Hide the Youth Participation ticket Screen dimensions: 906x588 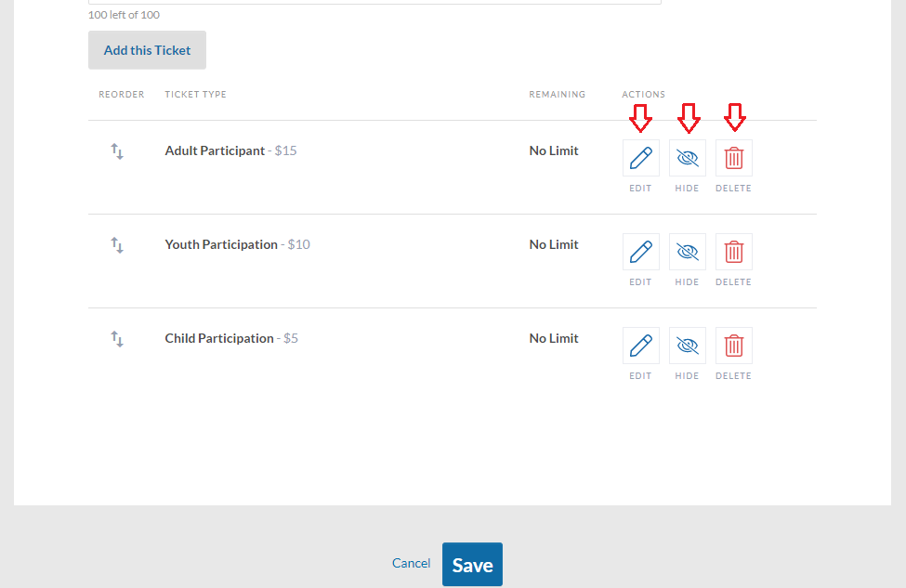click(688, 252)
